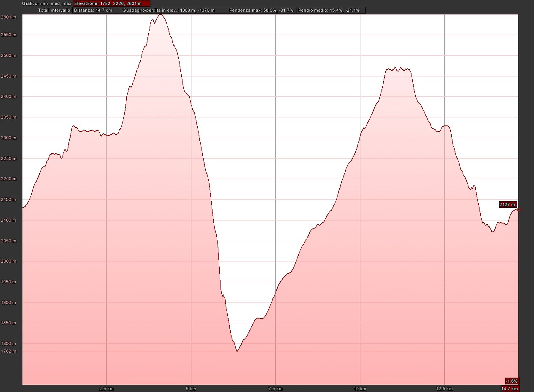Click the 2.5 km x-axis label
534x392 pixels.
[x=106, y=389]
